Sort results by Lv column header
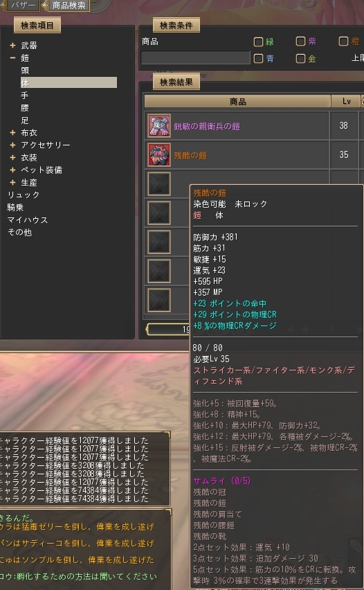Image resolution: width=364 pixels, height=590 pixels. pyautogui.click(x=346, y=101)
